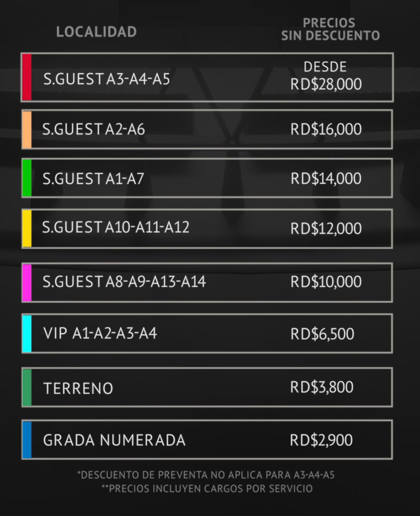
Task: Select the TERRENO locality label
Action: tap(78, 388)
